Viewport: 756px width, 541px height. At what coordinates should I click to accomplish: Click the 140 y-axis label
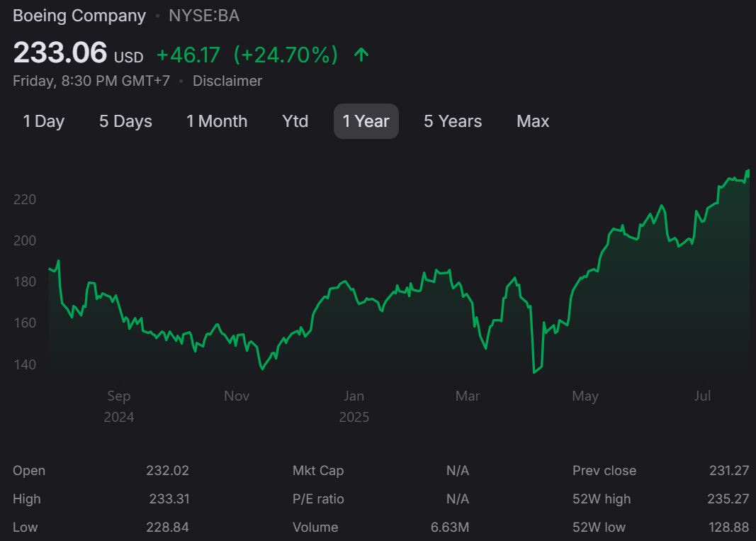[x=25, y=364]
